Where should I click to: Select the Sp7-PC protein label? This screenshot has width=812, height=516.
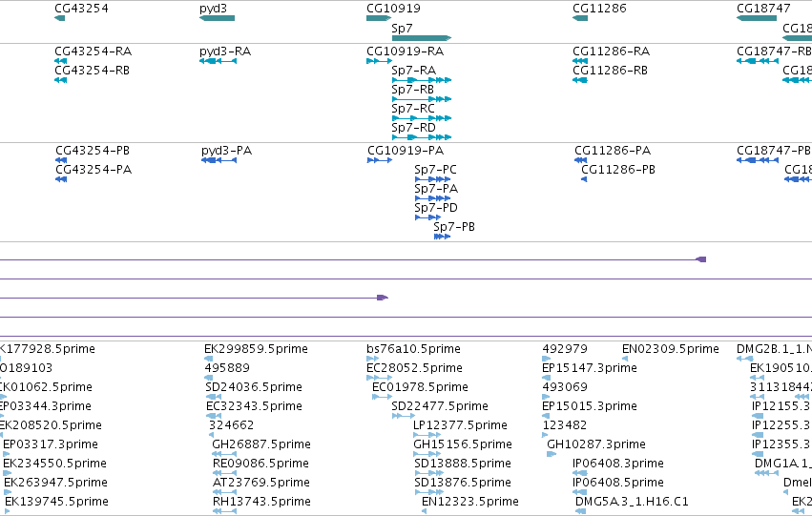[x=435, y=170]
